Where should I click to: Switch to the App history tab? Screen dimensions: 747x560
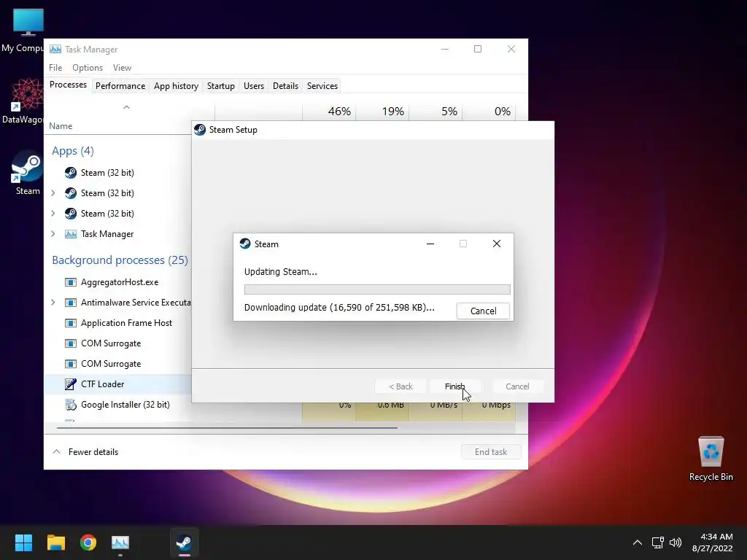coord(176,86)
